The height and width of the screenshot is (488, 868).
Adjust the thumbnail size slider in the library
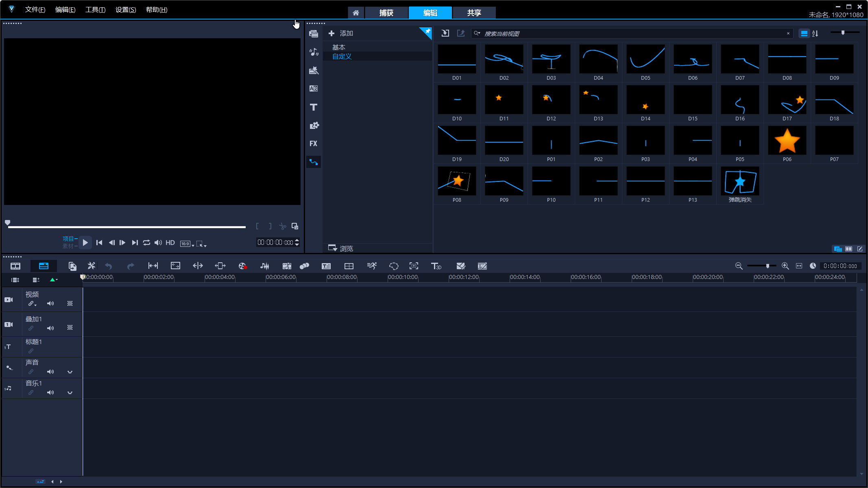click(843, 33)
